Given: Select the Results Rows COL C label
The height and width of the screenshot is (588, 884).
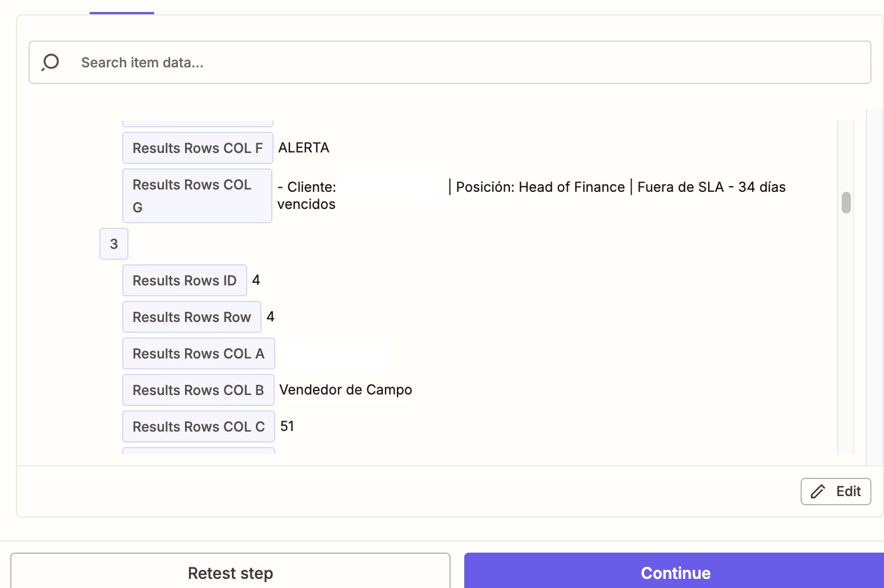Looking at the screenshot, I should (x=199, y=426).
